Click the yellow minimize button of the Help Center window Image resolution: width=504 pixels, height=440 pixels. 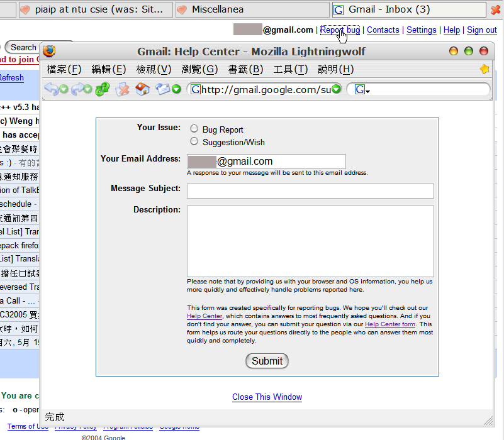pos(454,51)
